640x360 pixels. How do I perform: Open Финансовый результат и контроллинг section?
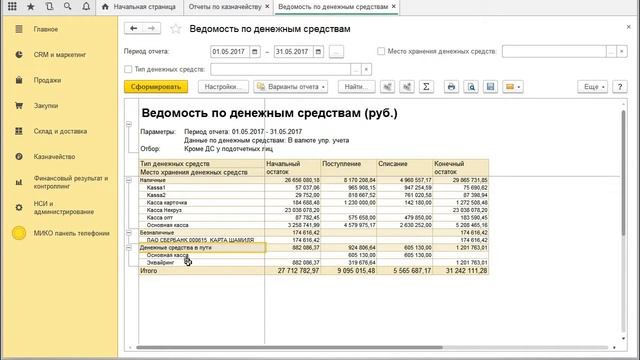(71, 182)
